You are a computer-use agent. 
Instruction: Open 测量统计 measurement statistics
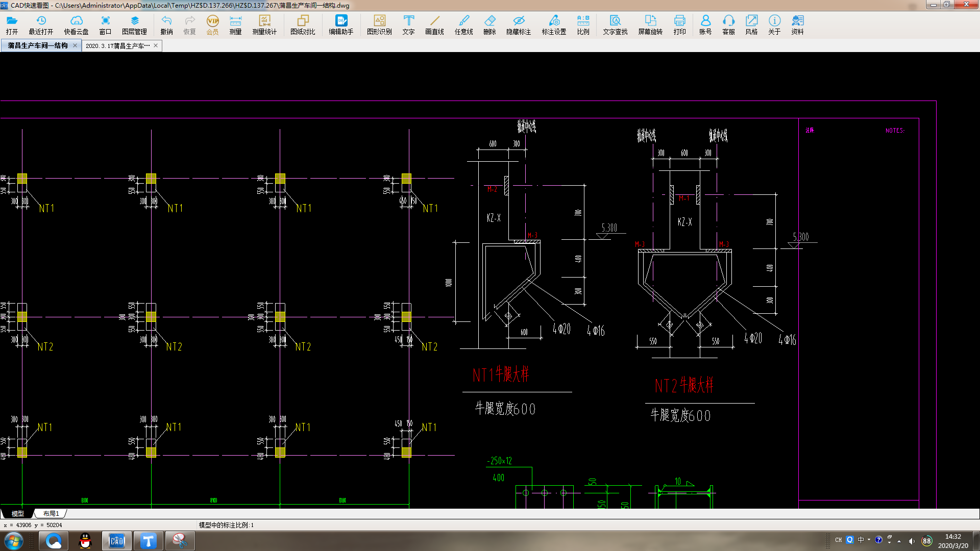click(x=264, y=24)
